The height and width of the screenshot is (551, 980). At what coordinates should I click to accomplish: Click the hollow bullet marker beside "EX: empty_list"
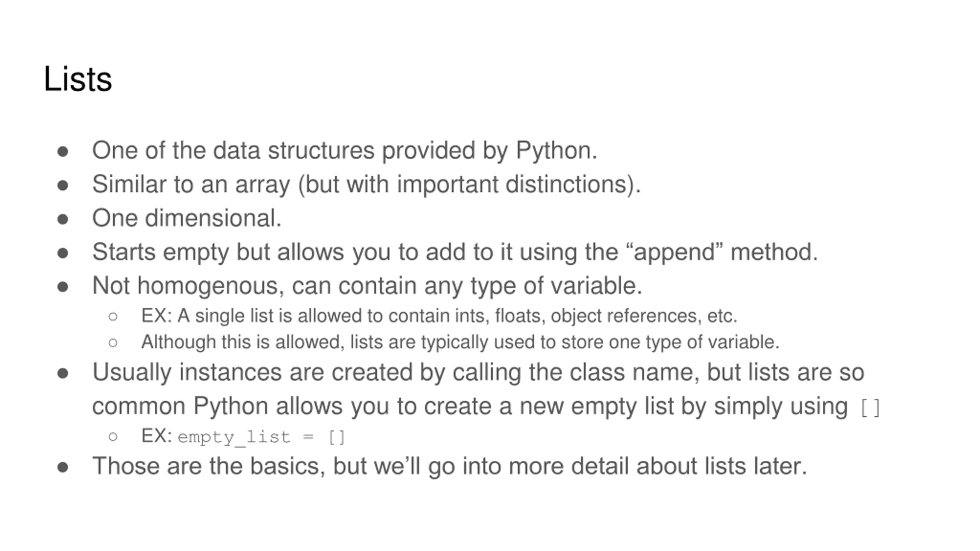113,437
